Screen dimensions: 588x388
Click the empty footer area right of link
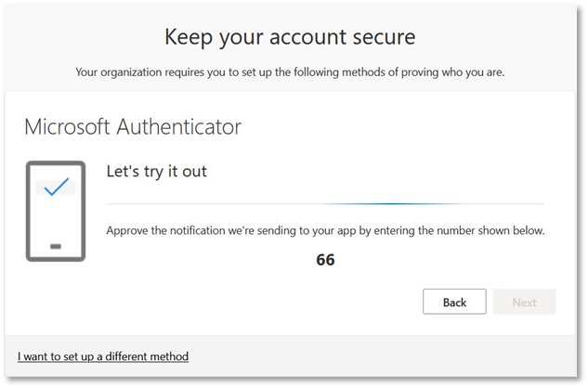390,356
